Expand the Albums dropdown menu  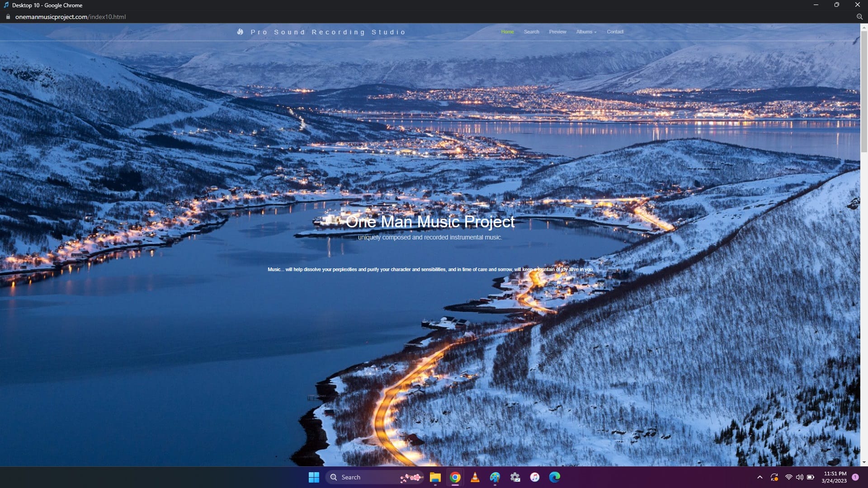pos(586,32)
